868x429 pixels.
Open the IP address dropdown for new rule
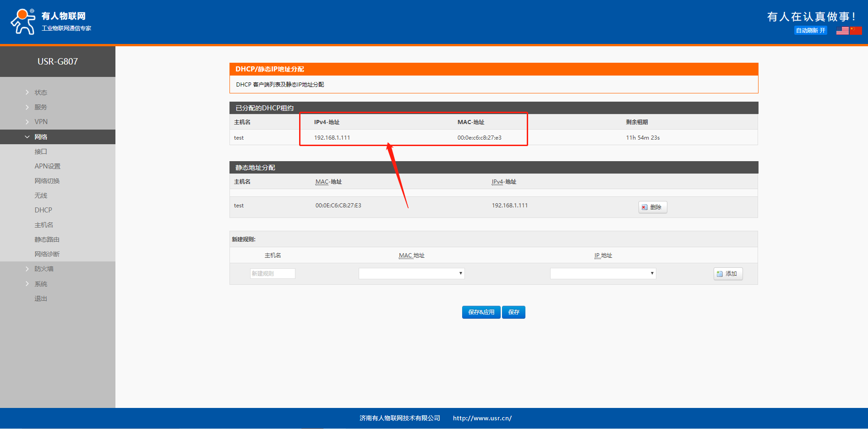pyautogui.click(x=603, y=274)
